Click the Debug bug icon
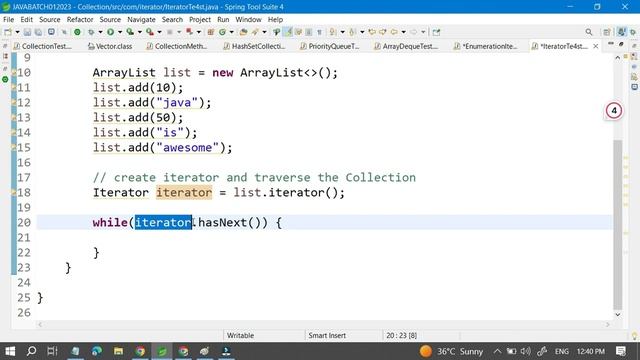 (91, 32)
